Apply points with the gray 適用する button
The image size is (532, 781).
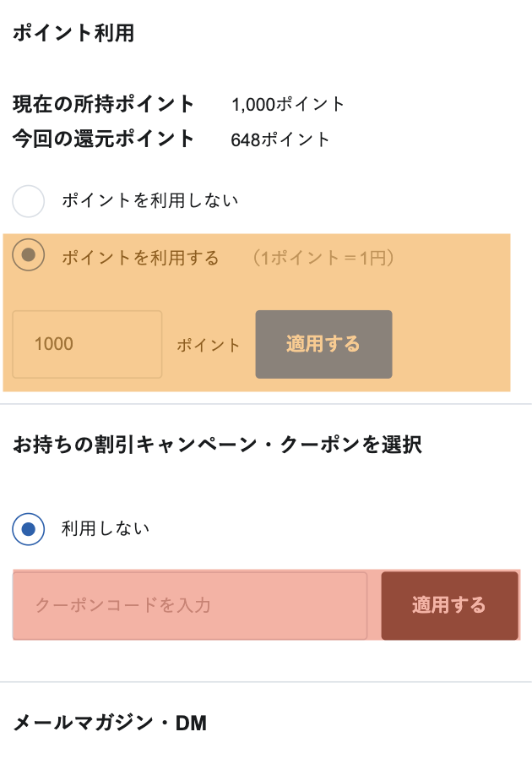[324, 344]
